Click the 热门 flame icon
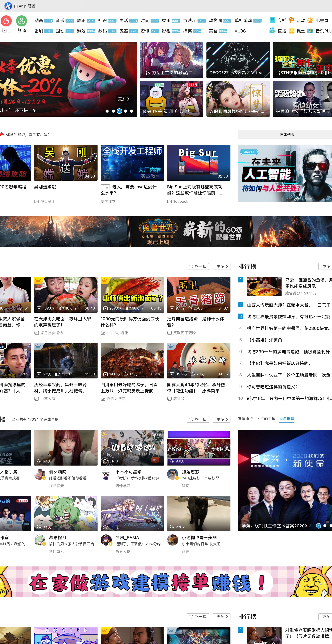Image resolution: width=332 pixels, height=644 pixels. [6, 21]
